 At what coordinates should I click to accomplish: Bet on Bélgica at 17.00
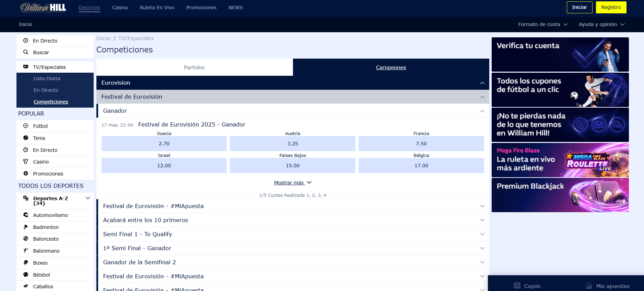421,166
